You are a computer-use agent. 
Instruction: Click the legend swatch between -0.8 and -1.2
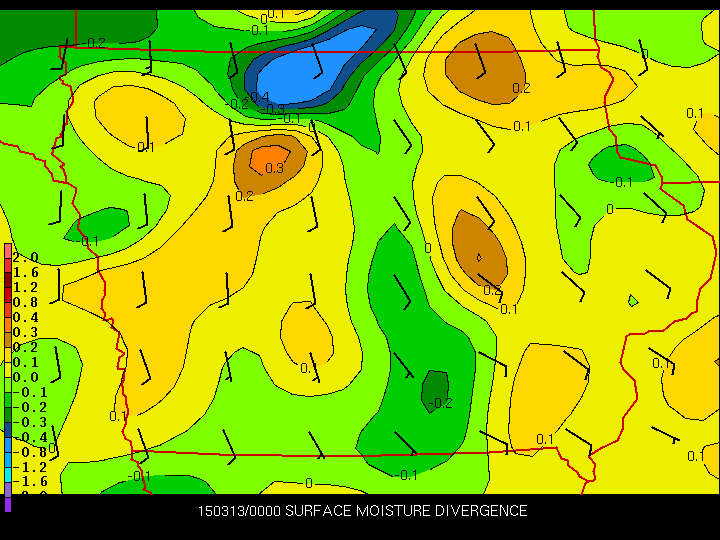coord(8,460)
